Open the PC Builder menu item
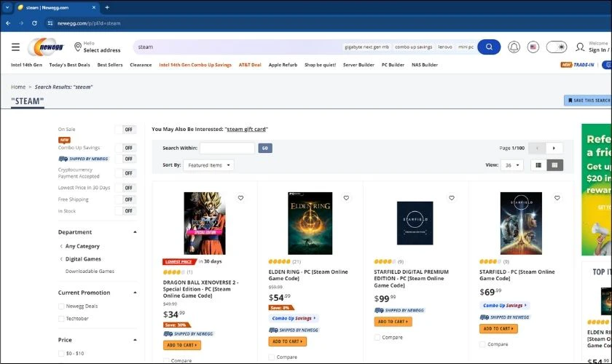The width and height of the screenshot is (612, 364). click(393, 65)
